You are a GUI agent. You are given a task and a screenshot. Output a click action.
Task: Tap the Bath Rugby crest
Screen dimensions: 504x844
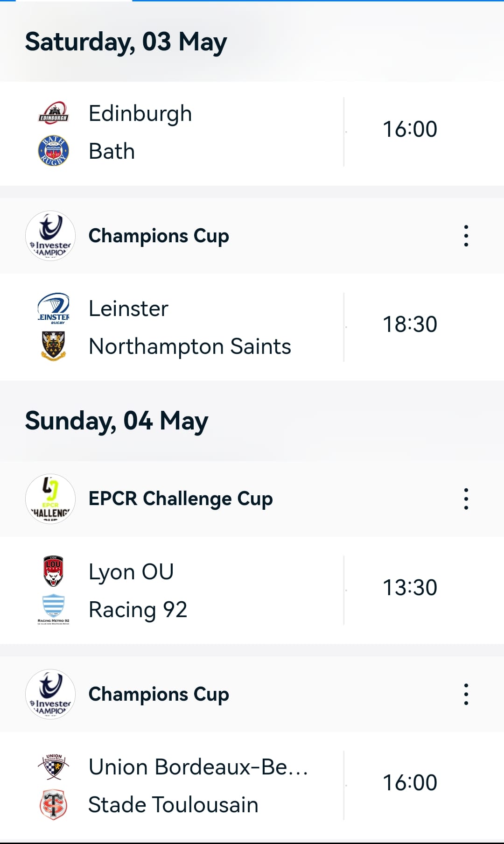[x=53, y=151]
